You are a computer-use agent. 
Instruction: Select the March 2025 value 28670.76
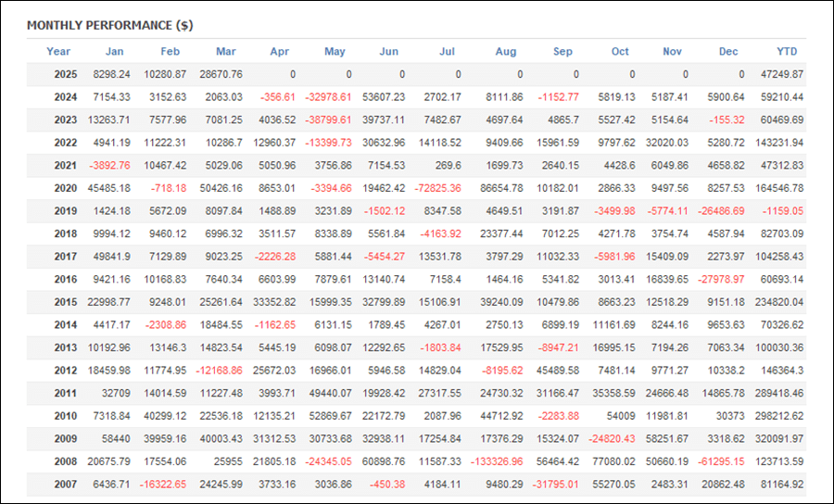221,74
